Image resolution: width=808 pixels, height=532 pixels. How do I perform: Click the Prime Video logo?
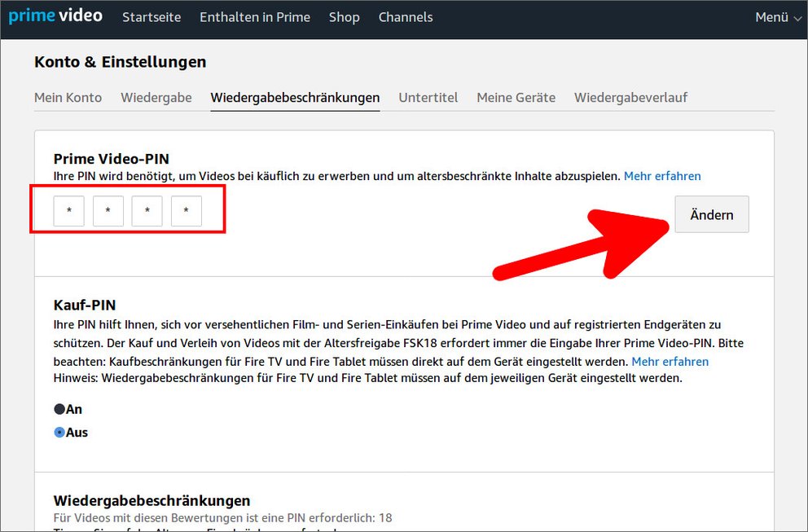55,15
